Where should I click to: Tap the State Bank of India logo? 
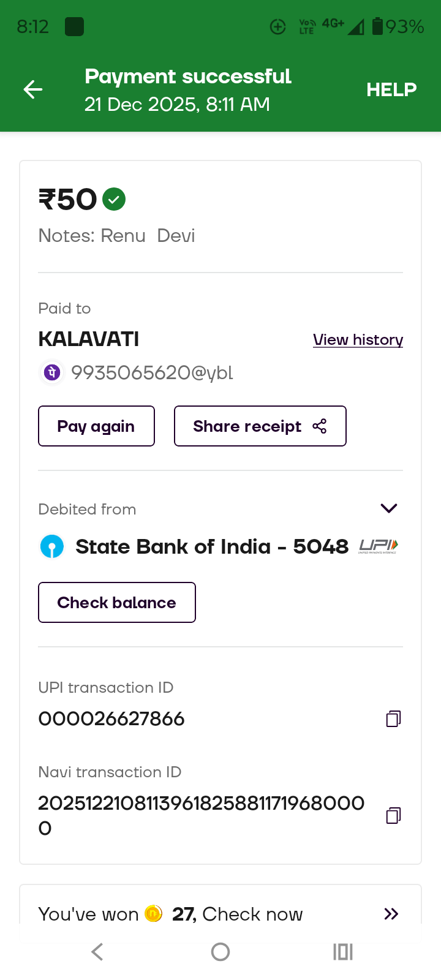tap(52, 546)
